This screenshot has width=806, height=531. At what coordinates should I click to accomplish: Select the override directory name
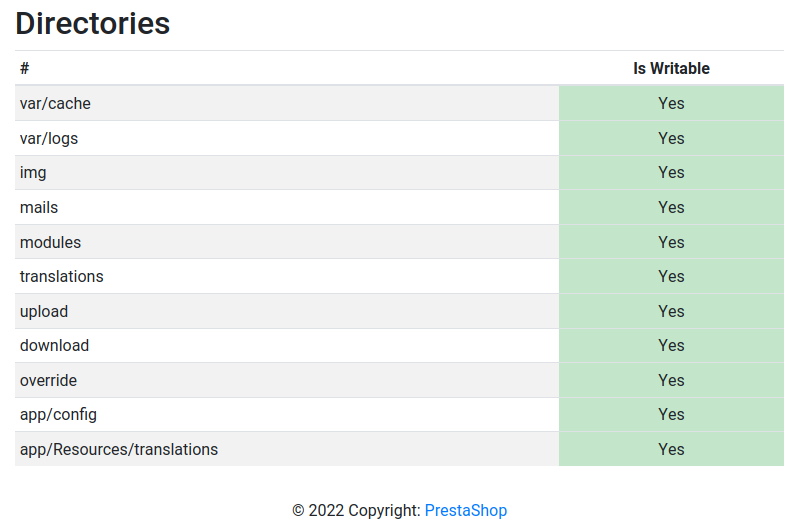point(48,380)
